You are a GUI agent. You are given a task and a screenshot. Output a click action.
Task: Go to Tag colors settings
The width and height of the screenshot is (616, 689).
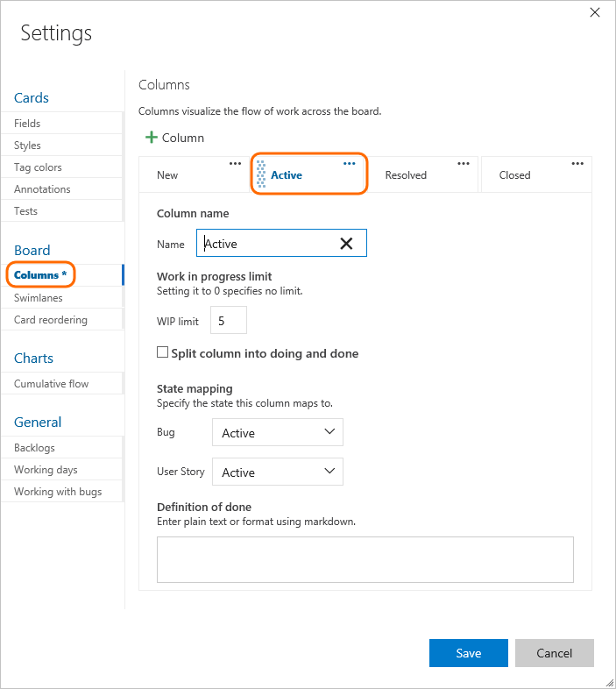38,167
